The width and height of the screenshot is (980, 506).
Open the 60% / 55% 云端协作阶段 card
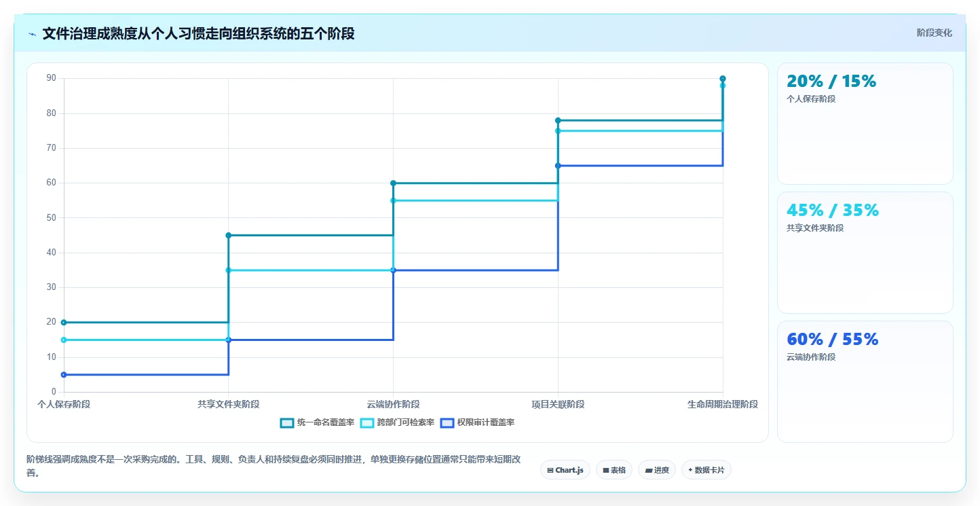tap(865, 382)
